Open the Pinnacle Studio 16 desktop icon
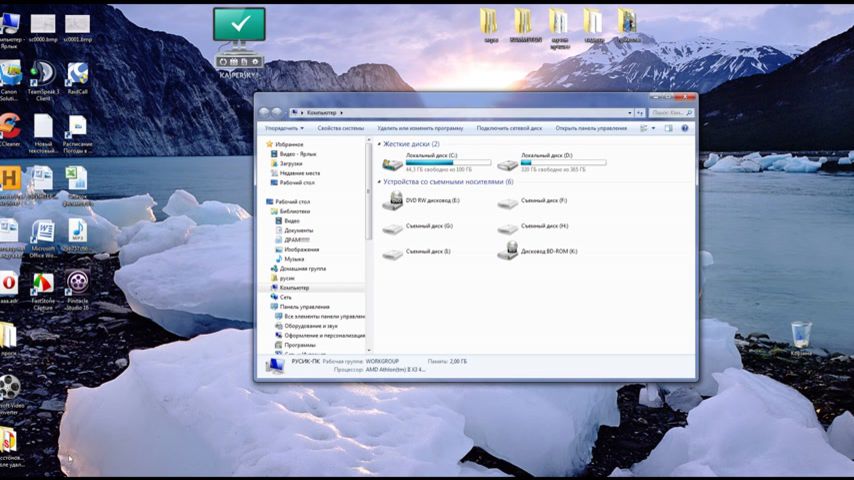This screenshot has width=854, height=480. coord(77,290)
